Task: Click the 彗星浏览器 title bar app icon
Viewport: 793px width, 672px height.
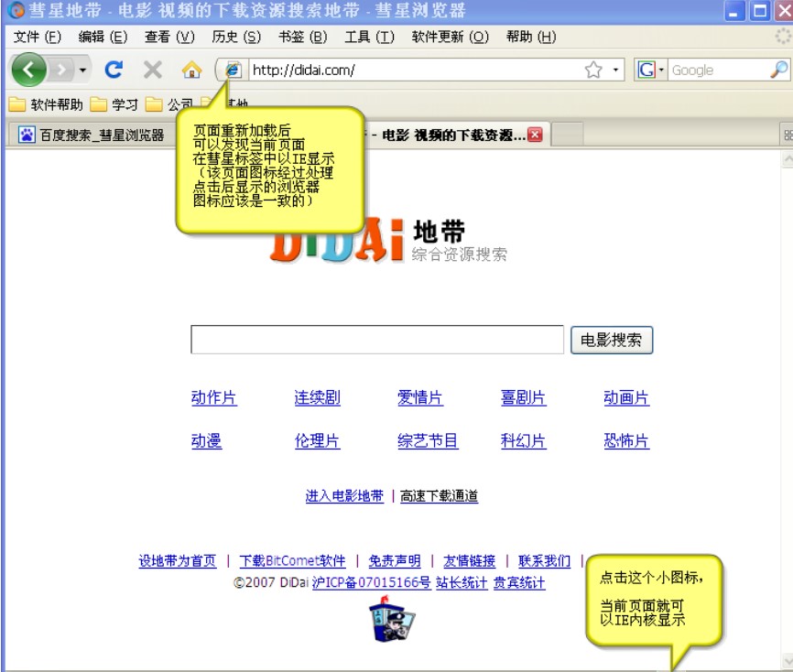Action: 16,10
